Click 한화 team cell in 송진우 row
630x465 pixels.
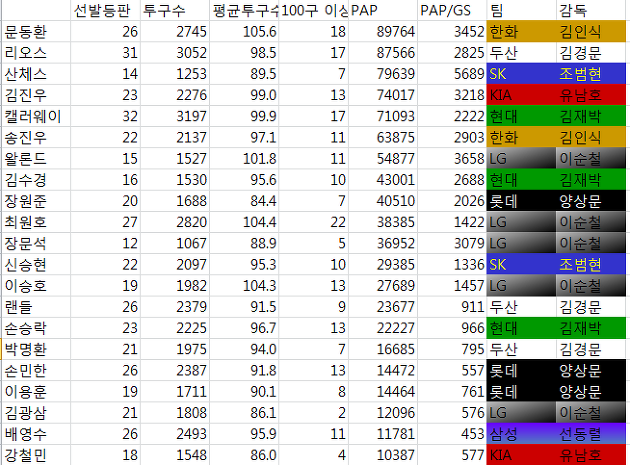(x=521, y=137)
